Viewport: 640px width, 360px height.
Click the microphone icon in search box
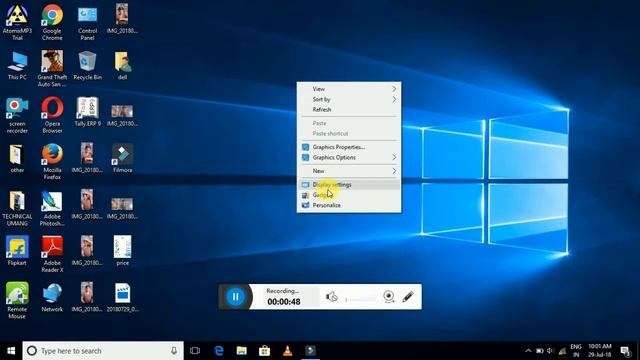pyautogui.click(x=174, y=351)
